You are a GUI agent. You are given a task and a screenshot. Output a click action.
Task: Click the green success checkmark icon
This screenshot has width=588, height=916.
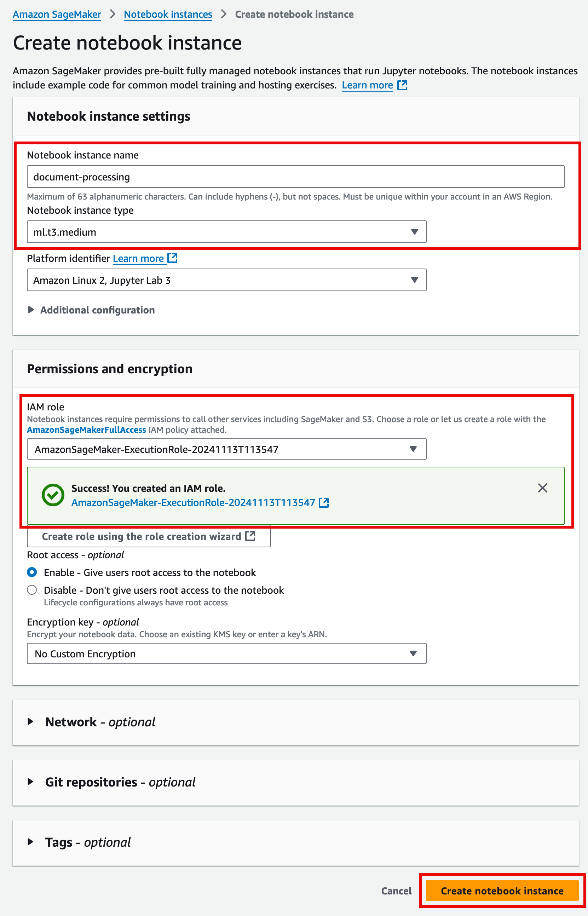click(53, 495)
